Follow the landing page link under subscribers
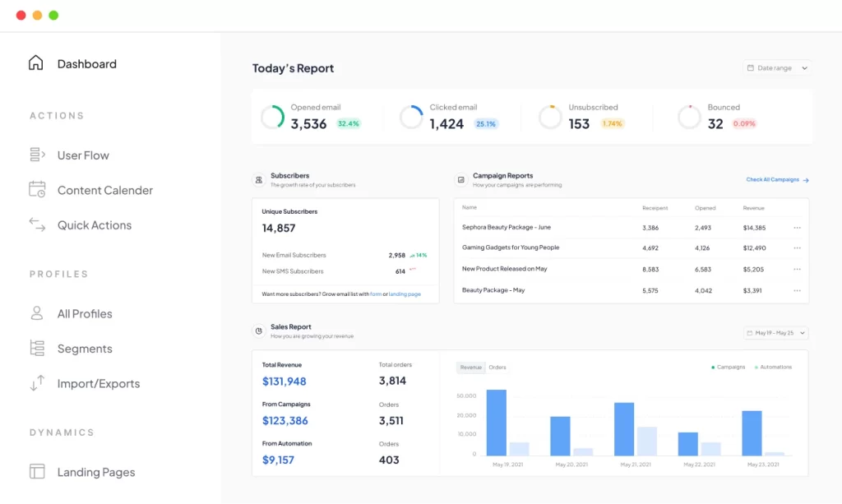842x504 pixels. click(x=405, y=294)
